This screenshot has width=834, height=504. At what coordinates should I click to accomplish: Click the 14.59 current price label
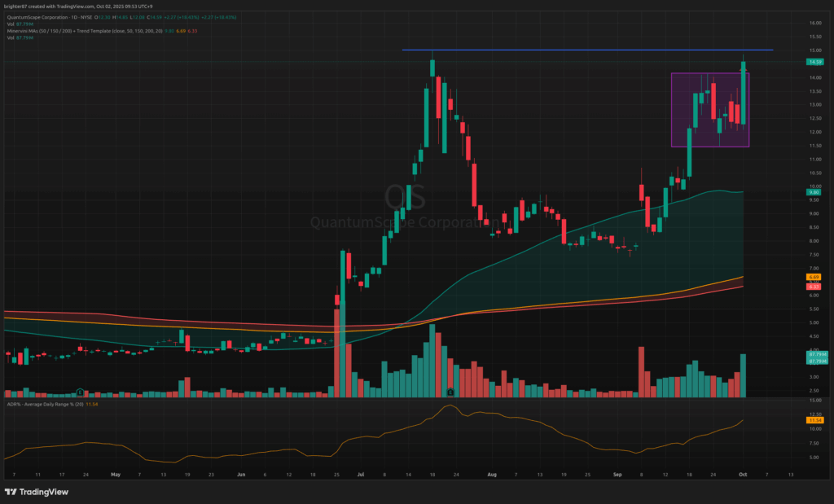[814, 62]
